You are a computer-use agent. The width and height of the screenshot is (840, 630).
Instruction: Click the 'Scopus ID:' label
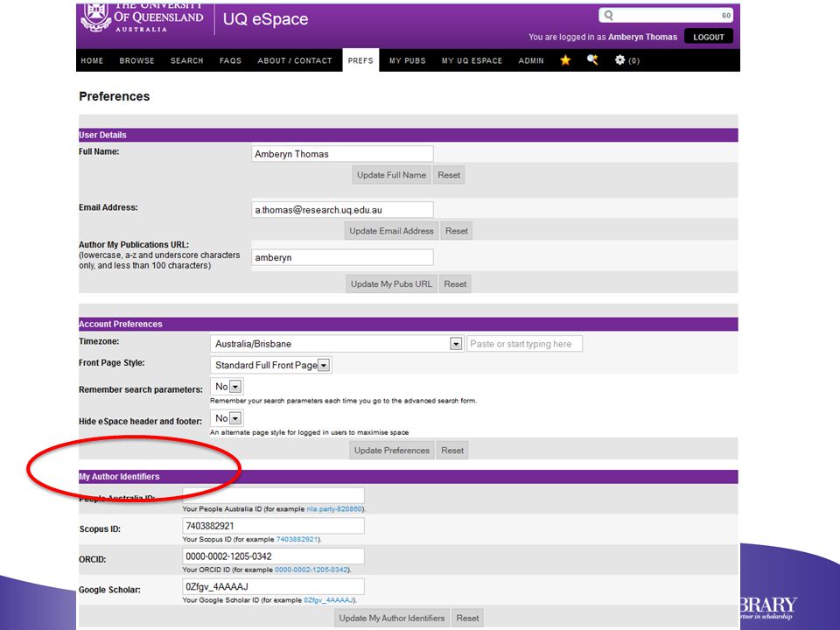coord(100,529)
